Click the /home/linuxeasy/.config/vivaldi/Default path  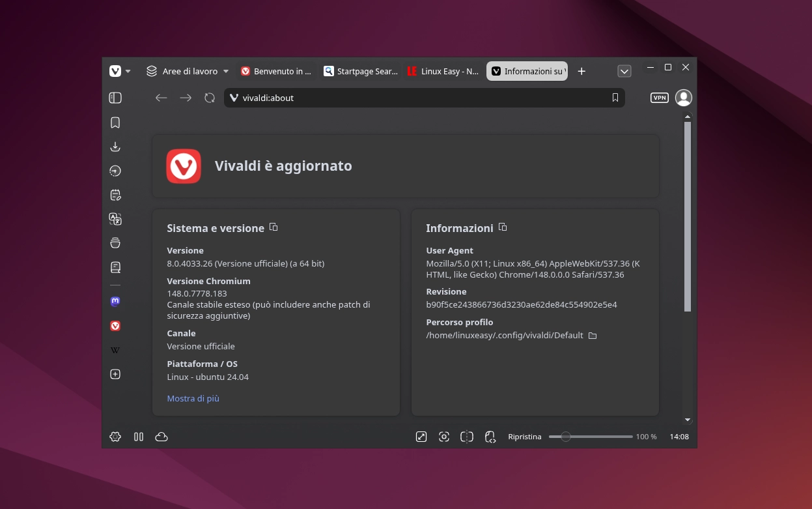(x=505, y=336)
